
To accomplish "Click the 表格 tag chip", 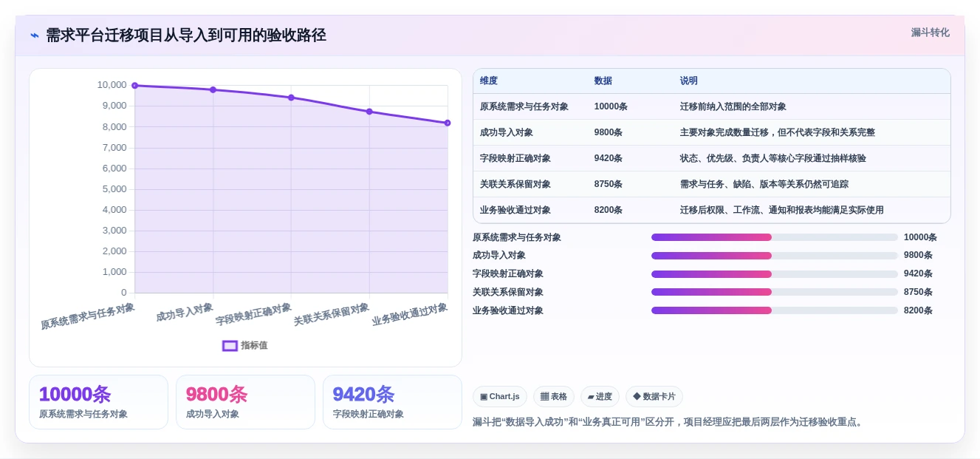I will coord(554,396).
